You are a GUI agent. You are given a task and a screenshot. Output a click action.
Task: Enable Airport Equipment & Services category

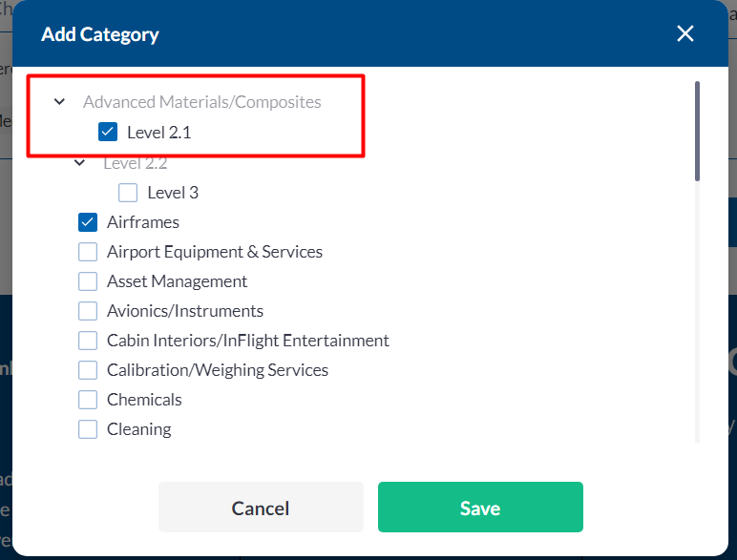pyautogui.click(x=88, y=252)
